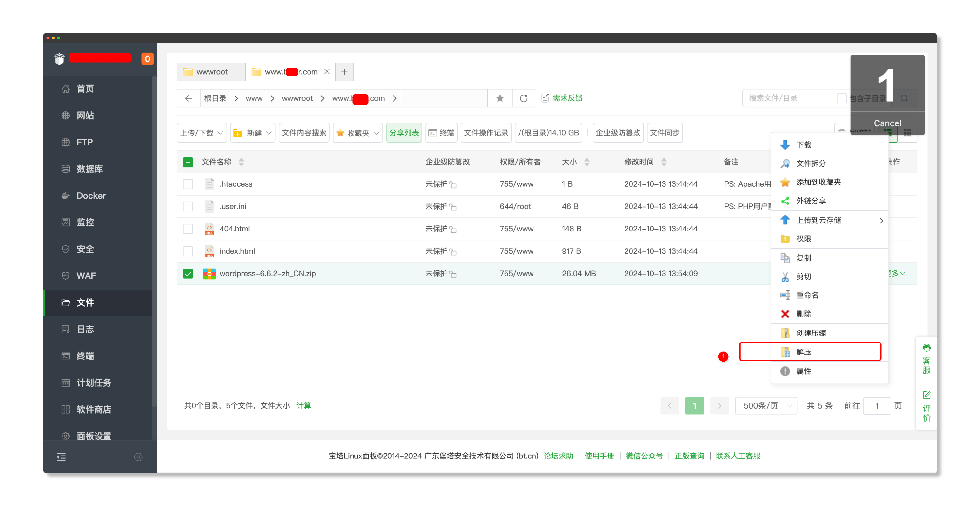Choose 解压 in the context menu
The width and height of the screenshot is (980, 506).
point(829,352)
